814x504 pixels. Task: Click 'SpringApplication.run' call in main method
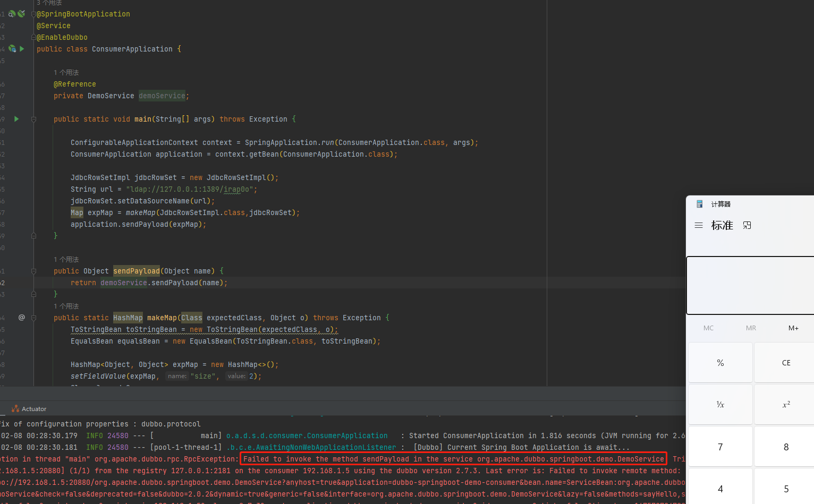click(290, 142)
